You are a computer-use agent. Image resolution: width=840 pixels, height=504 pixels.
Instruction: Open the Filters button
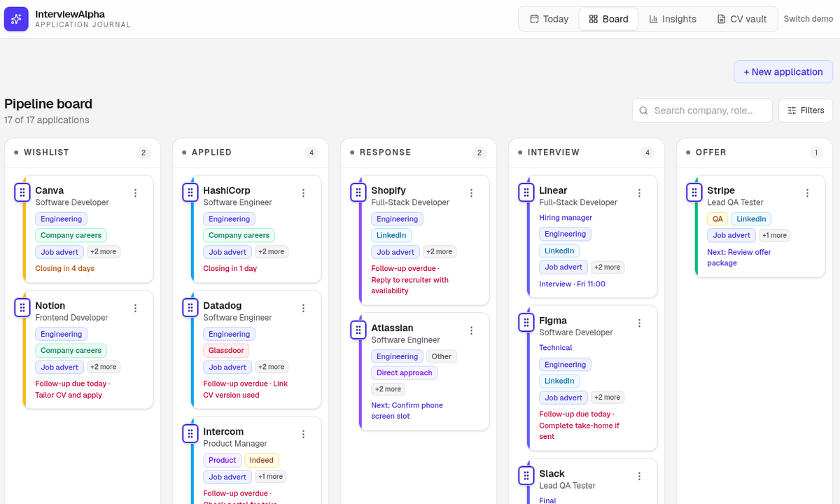tap(806, 110)
